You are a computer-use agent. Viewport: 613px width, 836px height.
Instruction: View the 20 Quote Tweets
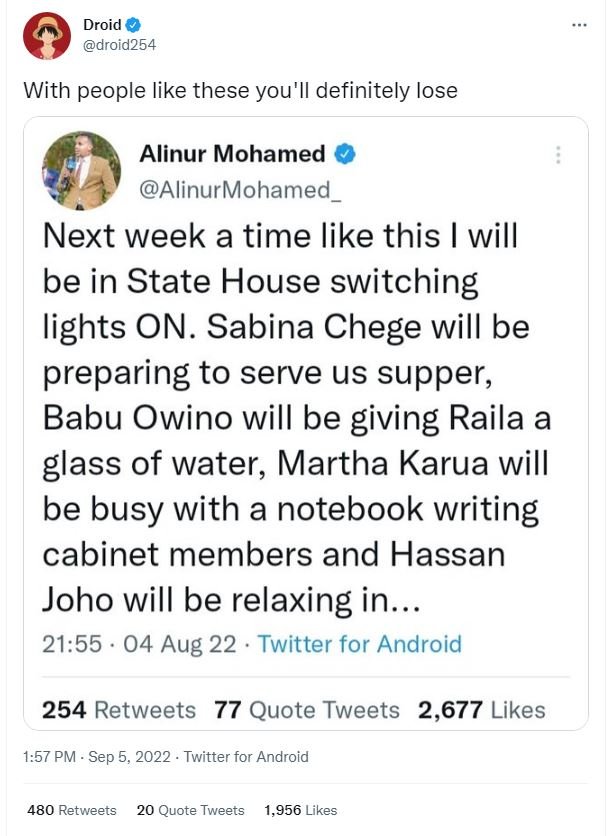point(190,811)
